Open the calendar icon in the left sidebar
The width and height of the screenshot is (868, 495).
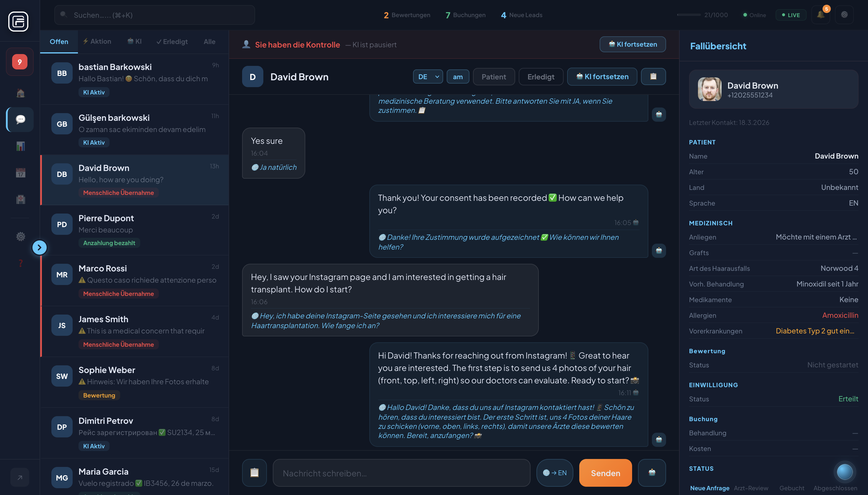coord(20,173)
